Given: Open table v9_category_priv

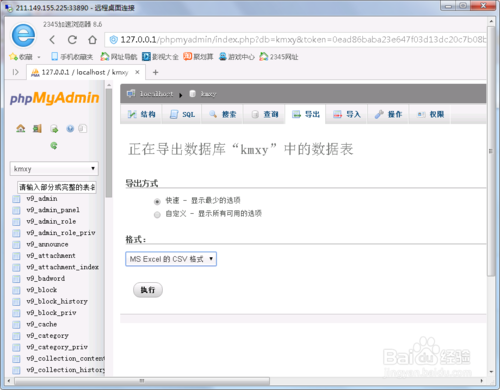Looking at the screenshot, I should [57, 347].
